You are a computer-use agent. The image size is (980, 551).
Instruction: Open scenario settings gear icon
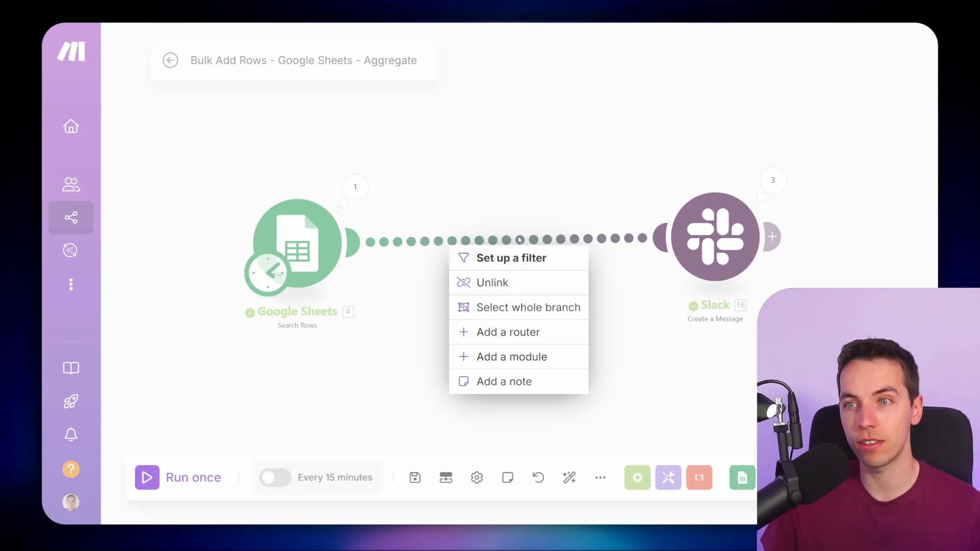(x=477, y=478)
